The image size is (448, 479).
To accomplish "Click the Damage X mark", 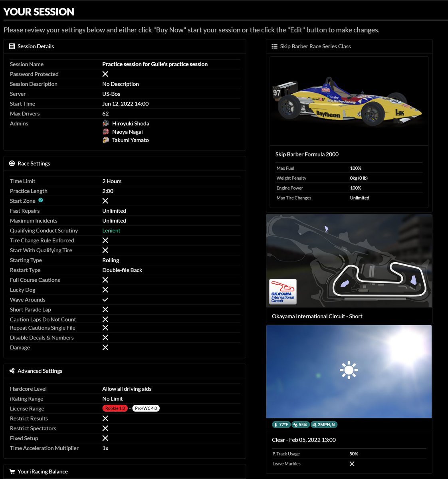I will [105, 347].
